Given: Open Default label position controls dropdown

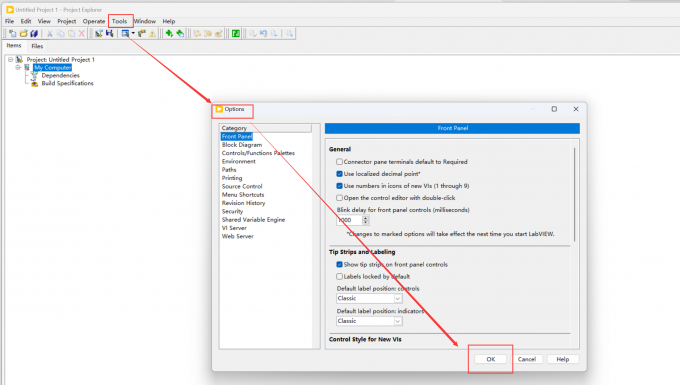Looking at the screenshot, I should click(369, 298).
